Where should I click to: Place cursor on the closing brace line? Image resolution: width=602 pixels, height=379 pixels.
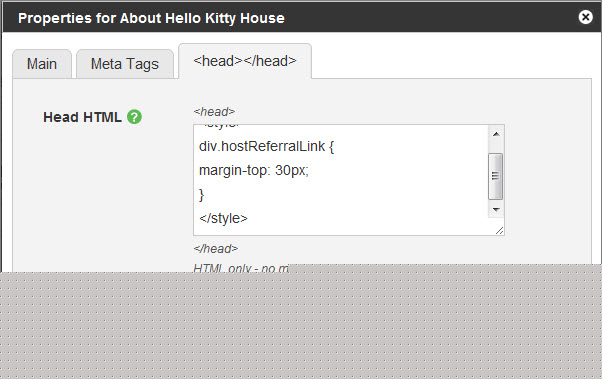[x=202, y=195]
